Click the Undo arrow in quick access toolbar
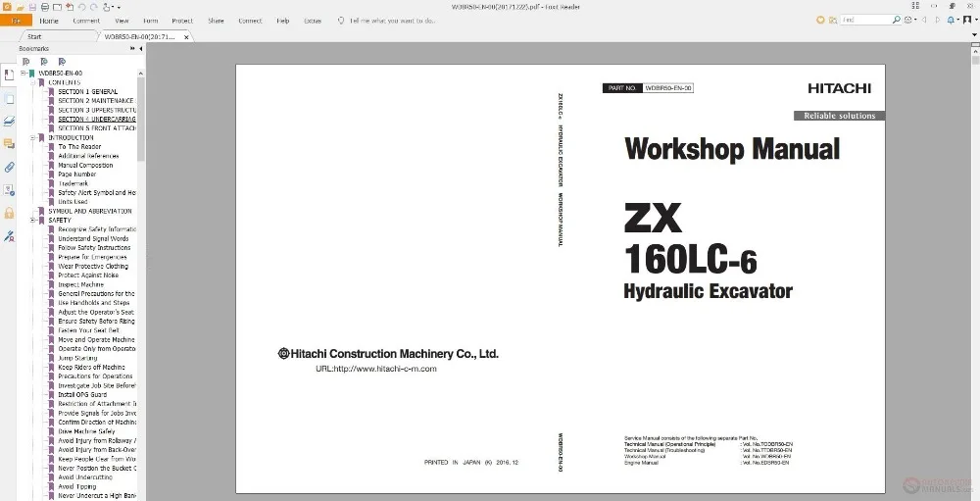The height and width of the screenshot is (501, 980). tap(81, 6)
